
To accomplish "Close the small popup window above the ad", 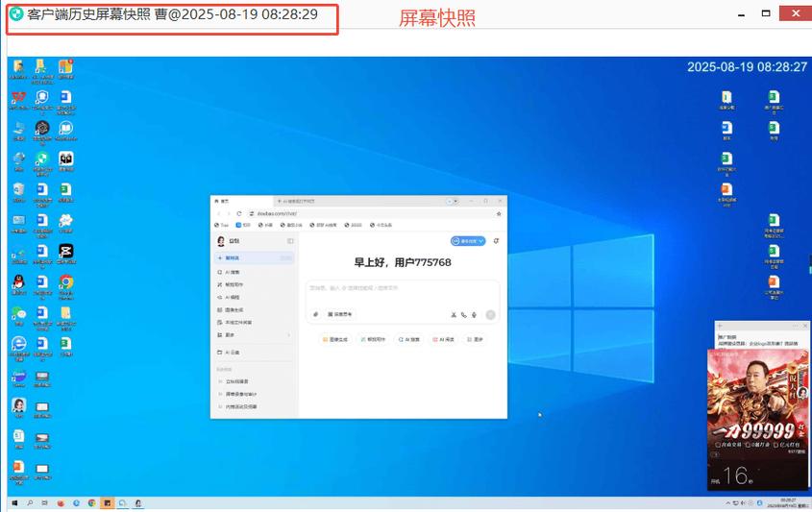I will point(804,327).
